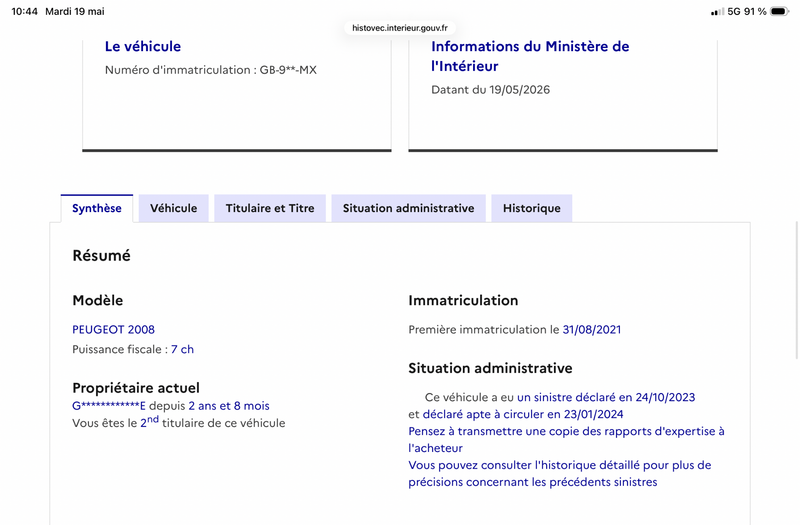Tap the first registration date 31/08/2021
Image resolution: width=800 pixels, height=525 pixels.
pos(592,330)
